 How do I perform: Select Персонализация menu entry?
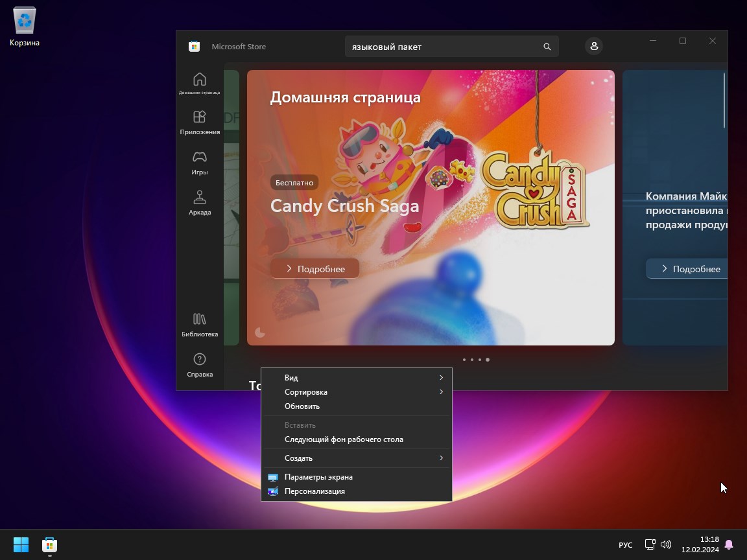[357, 491]
